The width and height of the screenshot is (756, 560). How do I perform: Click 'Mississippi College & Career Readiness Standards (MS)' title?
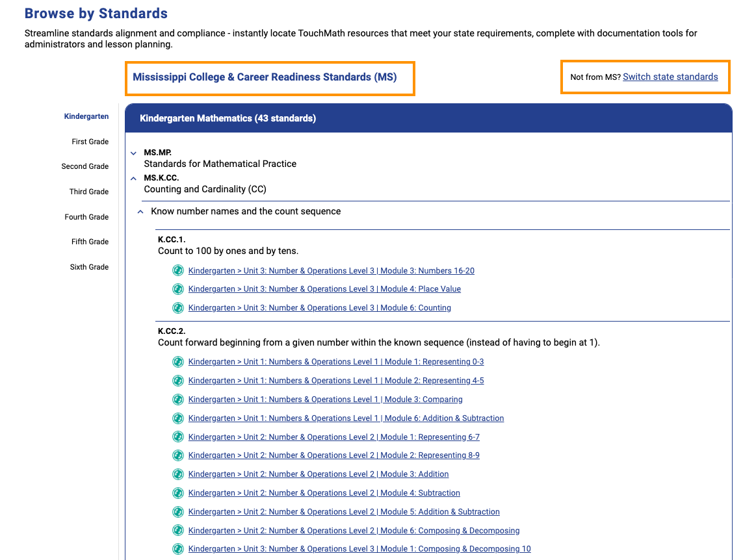tap(265, 77)
